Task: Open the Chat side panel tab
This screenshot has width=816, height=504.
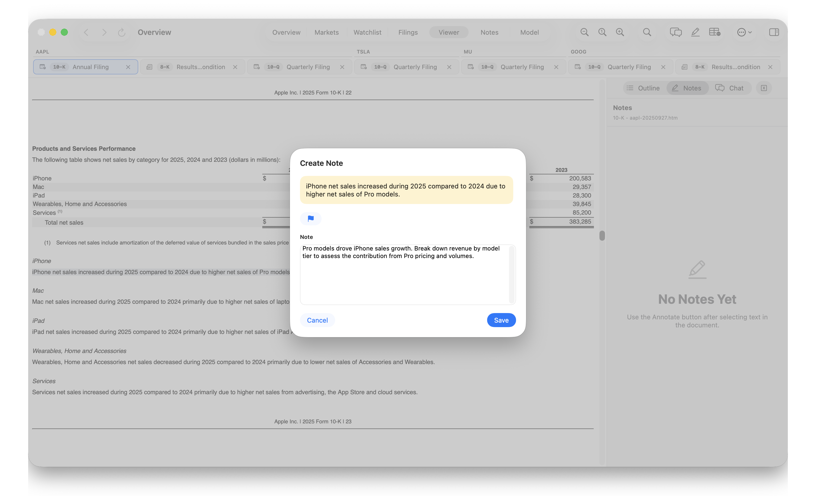Action: click(x=729, y=88)
